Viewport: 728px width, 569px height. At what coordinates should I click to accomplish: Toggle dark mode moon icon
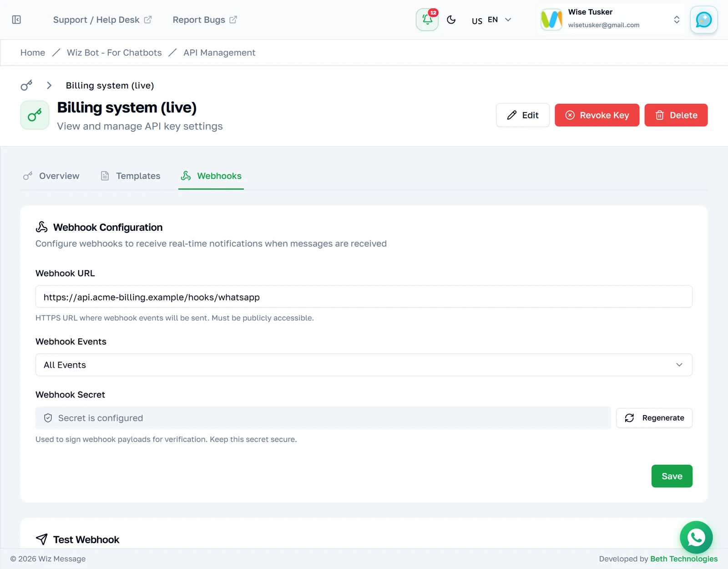[451, 20]
